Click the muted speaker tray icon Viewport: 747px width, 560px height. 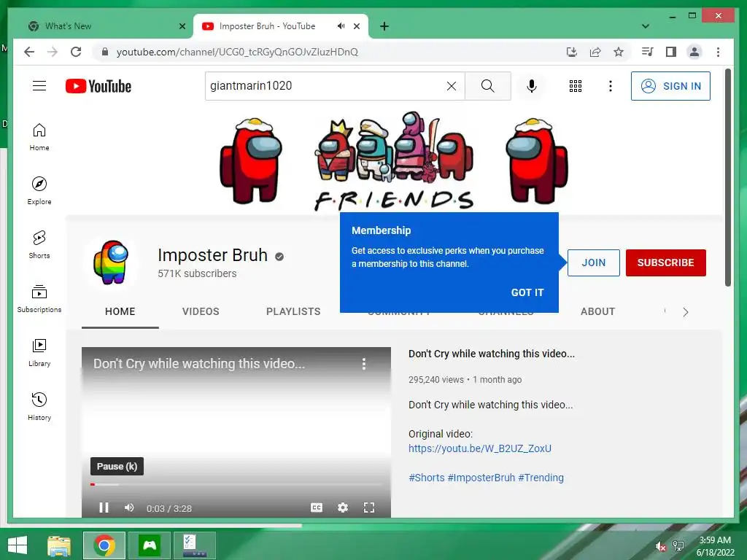pos(660,546)
